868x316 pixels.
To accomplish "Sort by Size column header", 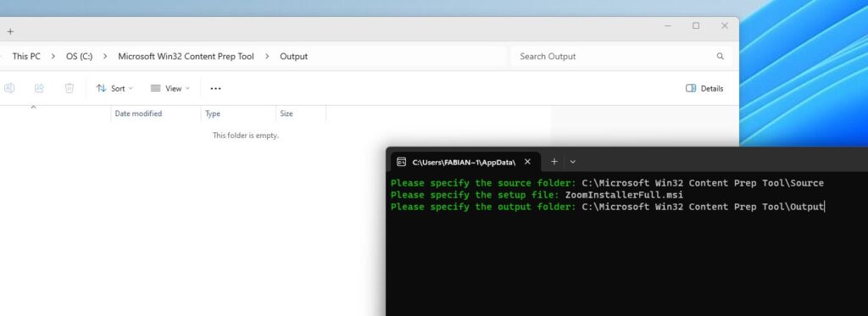I will point(301,114).
